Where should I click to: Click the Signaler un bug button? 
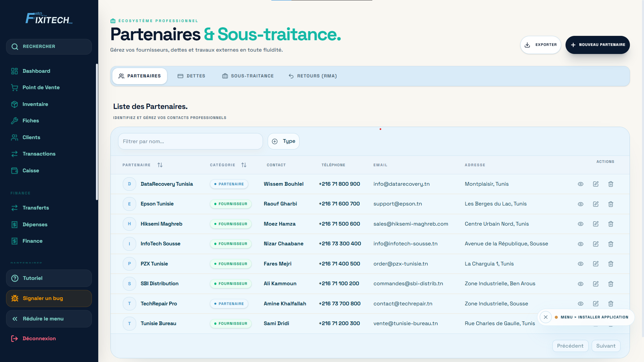(49, 298)
